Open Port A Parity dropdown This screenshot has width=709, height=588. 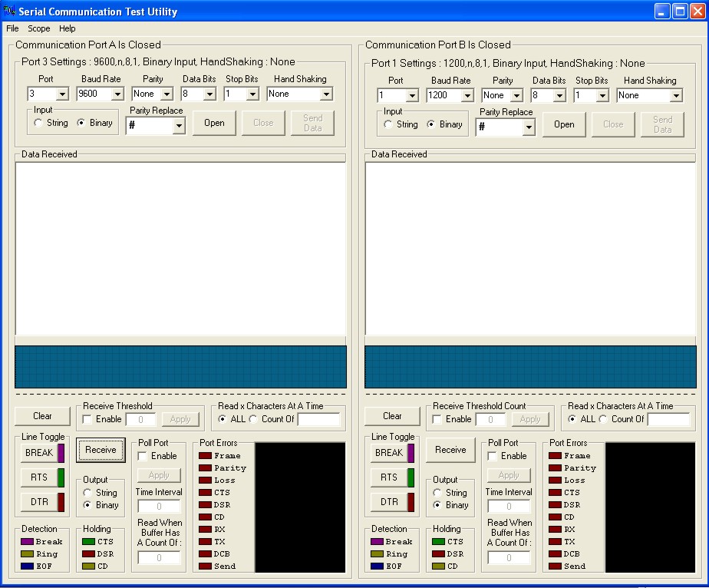167,94
